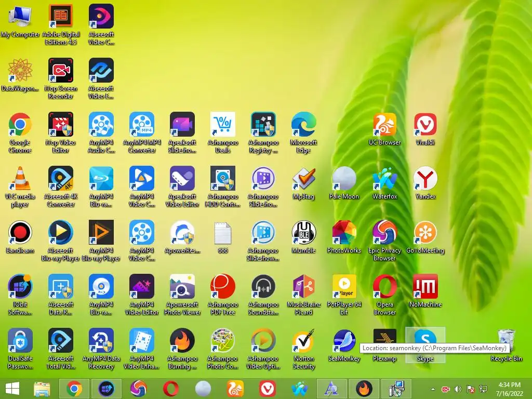Select the Pale Moon desktop icon

coord(344,183)
